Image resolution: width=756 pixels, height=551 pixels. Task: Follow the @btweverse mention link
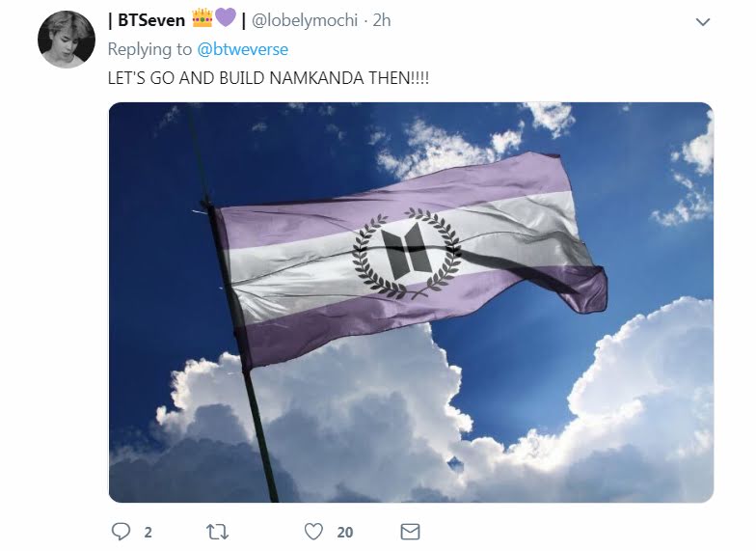243,49
